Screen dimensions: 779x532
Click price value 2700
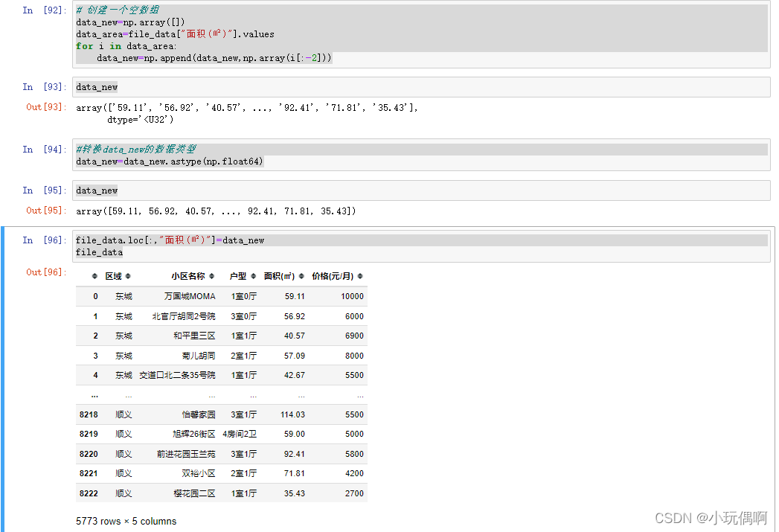pyautogui.click(x=354, y=493)
